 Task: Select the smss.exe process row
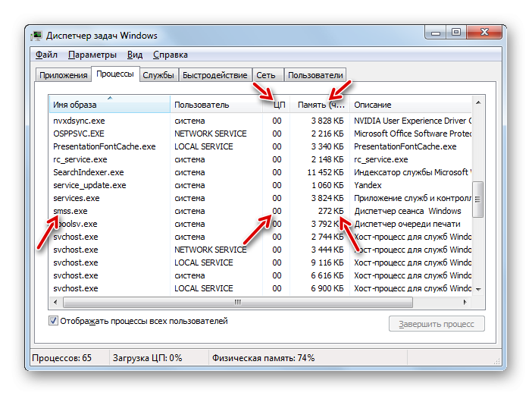tap(70, 211)
